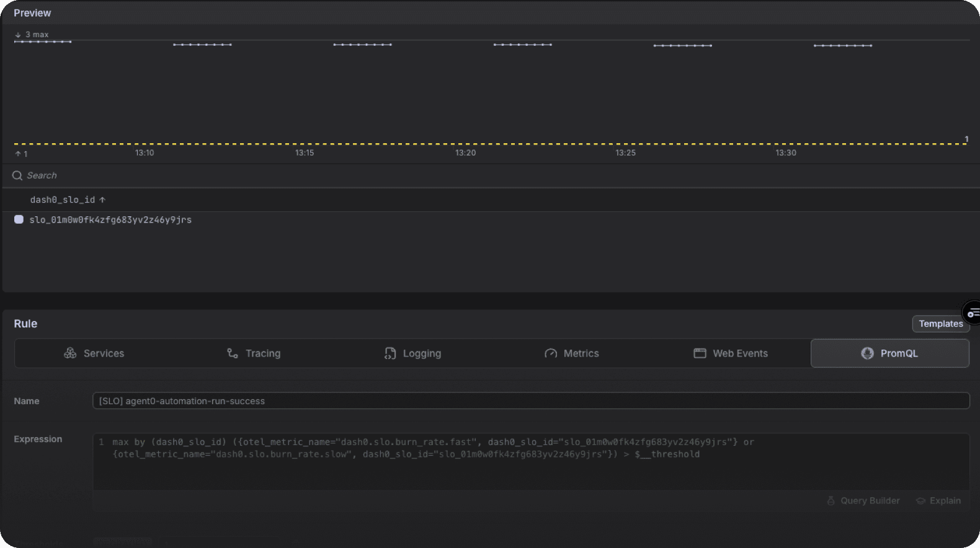Click the Explain button
The height and width of the screenshot is (548, 980).
(x=938, y=501)
